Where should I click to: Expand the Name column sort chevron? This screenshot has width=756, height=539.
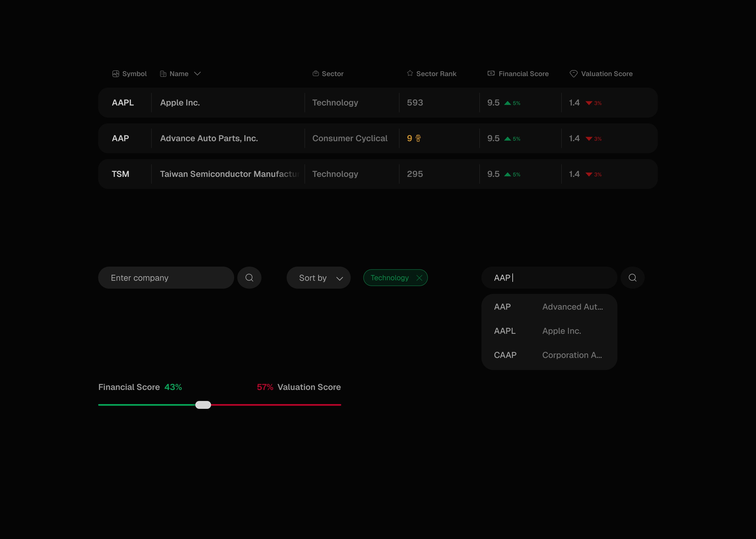(198, 74)
